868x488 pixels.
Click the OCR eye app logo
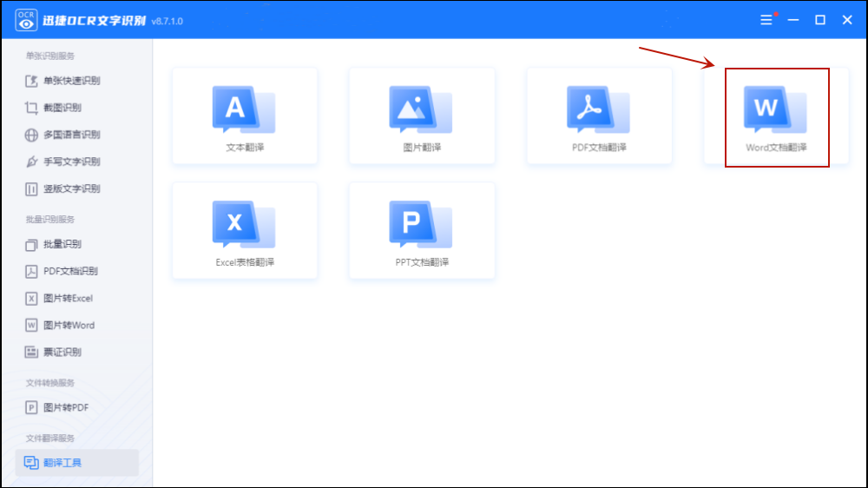25,20
